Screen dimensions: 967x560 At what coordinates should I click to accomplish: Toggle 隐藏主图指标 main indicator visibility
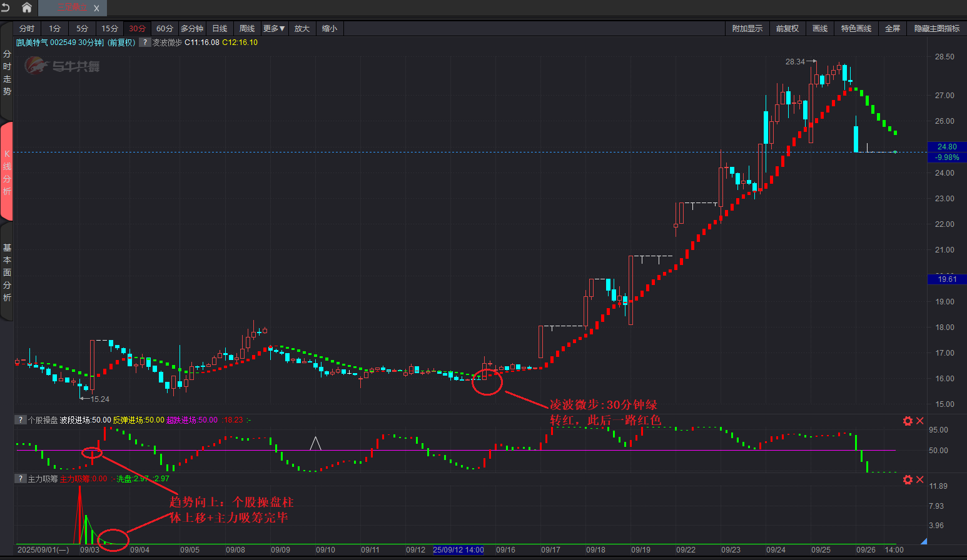937,29
